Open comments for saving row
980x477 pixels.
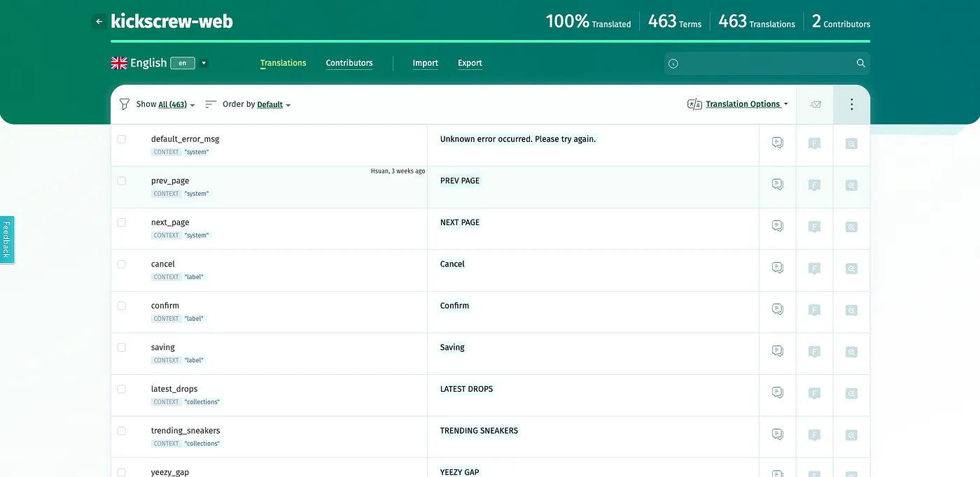(x=777, y=351)
